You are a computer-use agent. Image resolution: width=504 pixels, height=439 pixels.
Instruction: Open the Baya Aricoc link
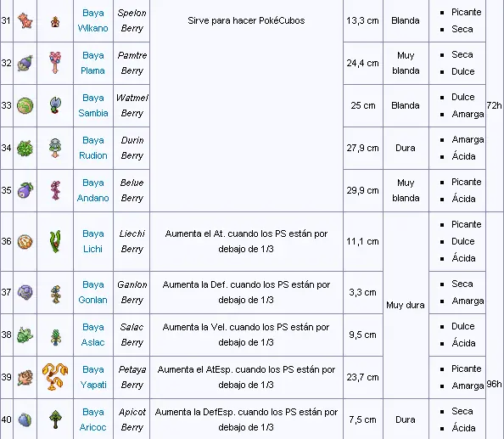(92, 419)
